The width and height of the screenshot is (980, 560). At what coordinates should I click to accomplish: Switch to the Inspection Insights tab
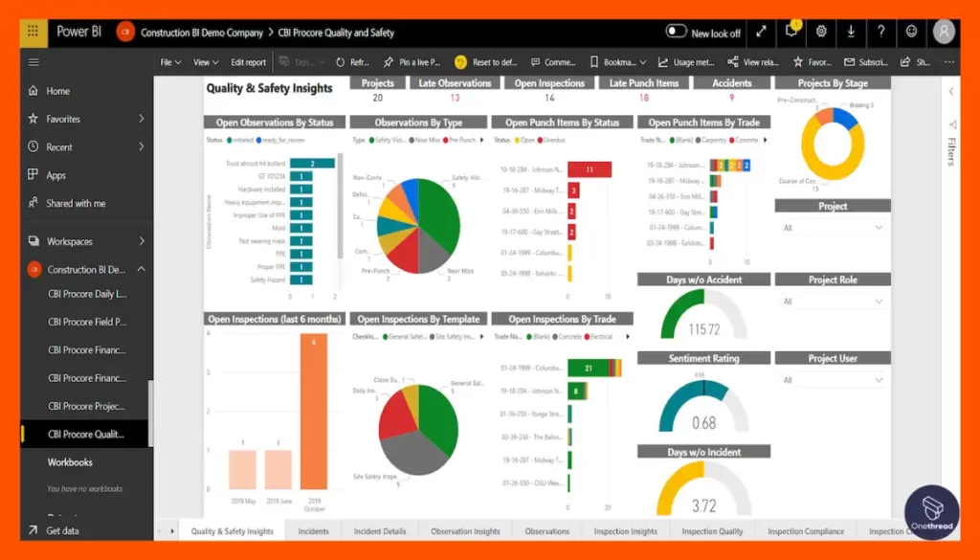[626, 530]
